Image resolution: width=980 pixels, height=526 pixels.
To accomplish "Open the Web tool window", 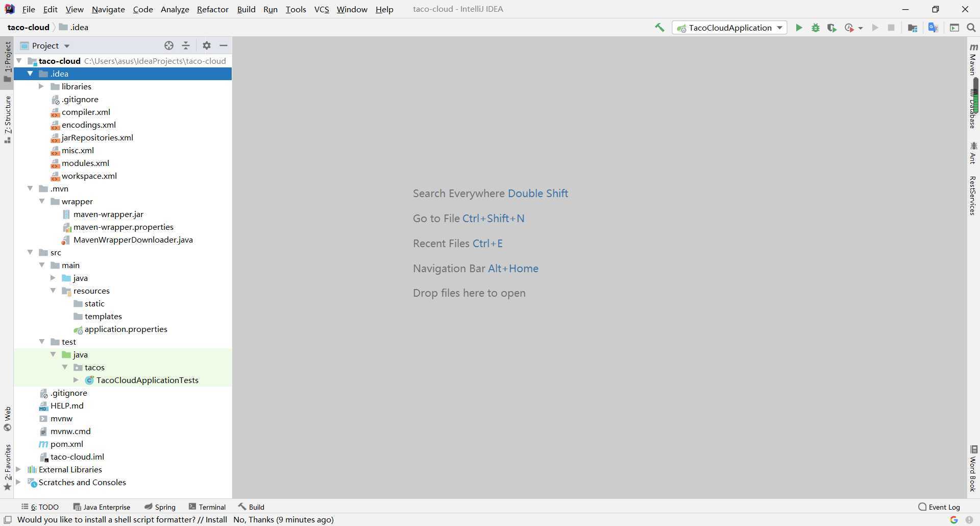I will (x=8, y=419).
